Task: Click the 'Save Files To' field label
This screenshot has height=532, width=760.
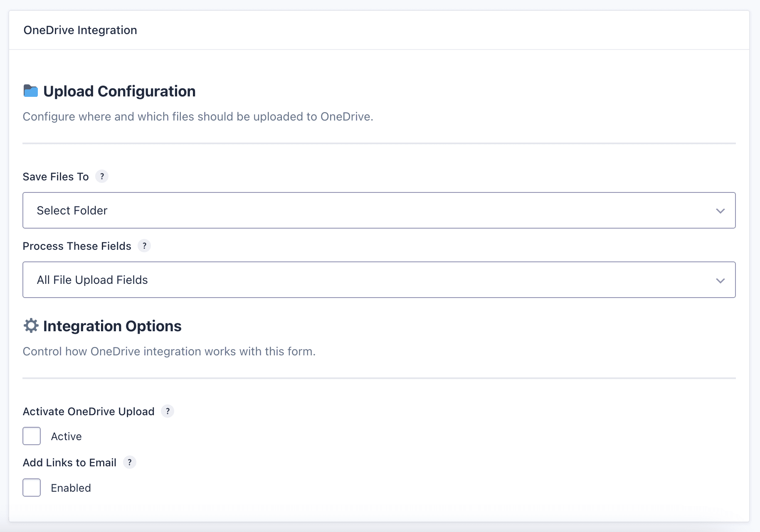Action: pos(56,177)
